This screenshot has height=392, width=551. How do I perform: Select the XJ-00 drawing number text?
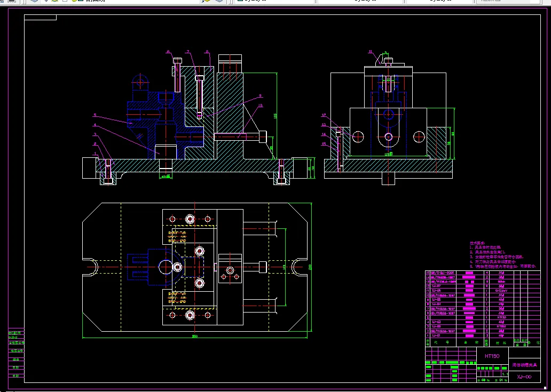point(524,377)
